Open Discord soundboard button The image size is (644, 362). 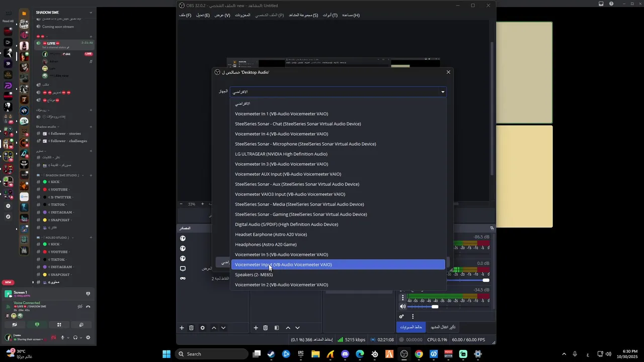pos(81,325)
